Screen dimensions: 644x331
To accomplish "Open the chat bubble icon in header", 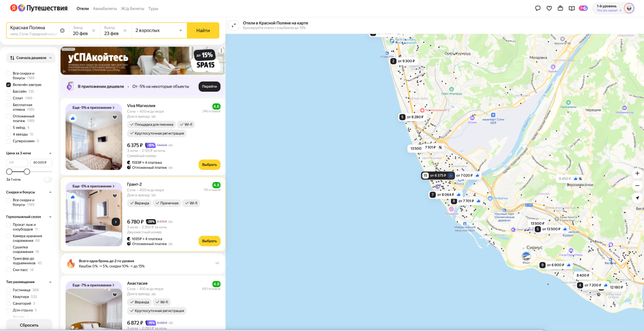I will click(x=538, y=8).
